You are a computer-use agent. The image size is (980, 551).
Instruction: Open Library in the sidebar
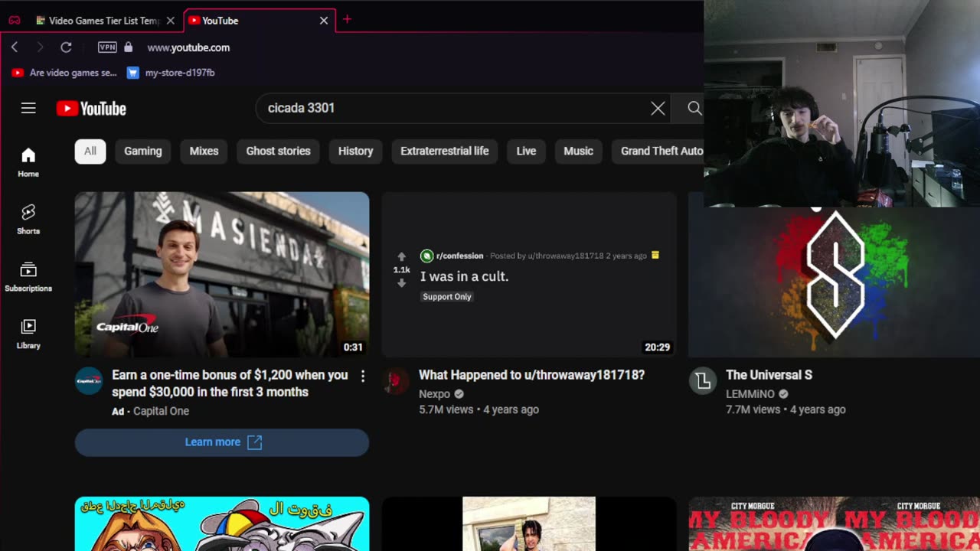[28, 334]
